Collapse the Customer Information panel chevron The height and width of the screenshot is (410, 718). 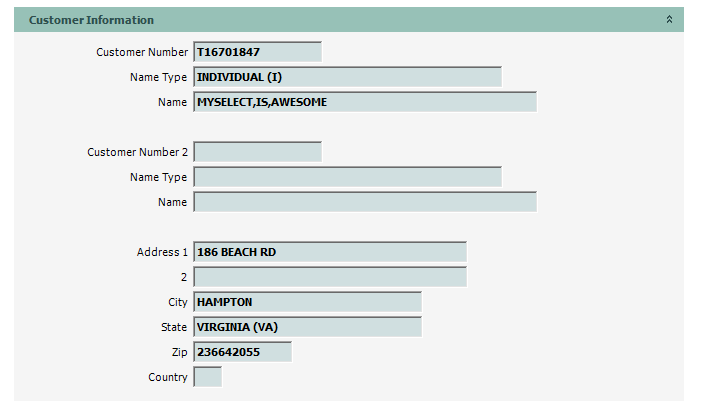point(669,20)
